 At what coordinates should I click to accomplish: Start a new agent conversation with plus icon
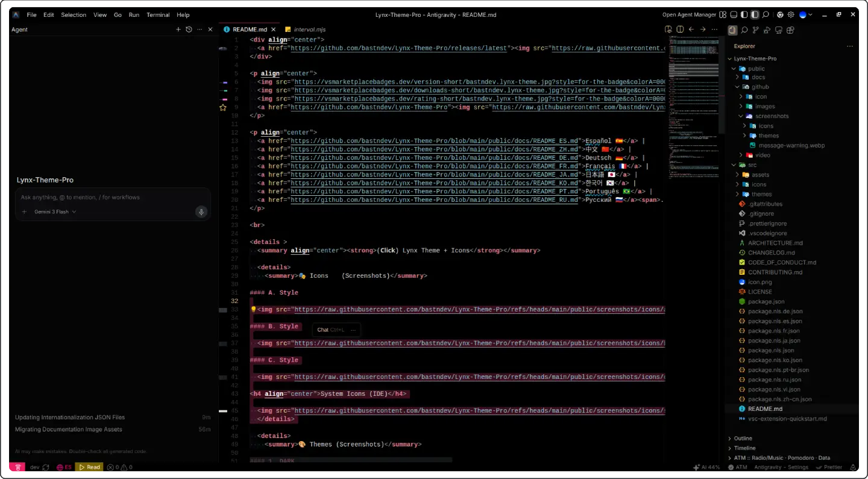pyautogui.click(x=178, y=30)
